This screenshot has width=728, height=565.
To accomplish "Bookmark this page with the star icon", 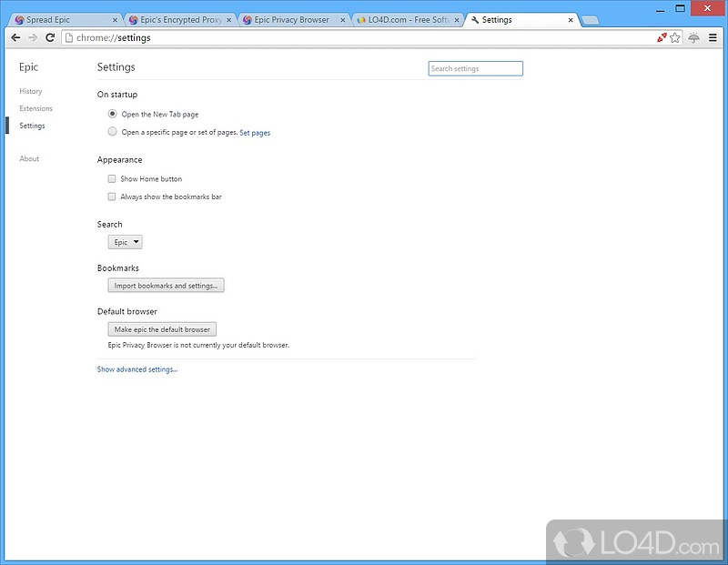I will point(675,37).
